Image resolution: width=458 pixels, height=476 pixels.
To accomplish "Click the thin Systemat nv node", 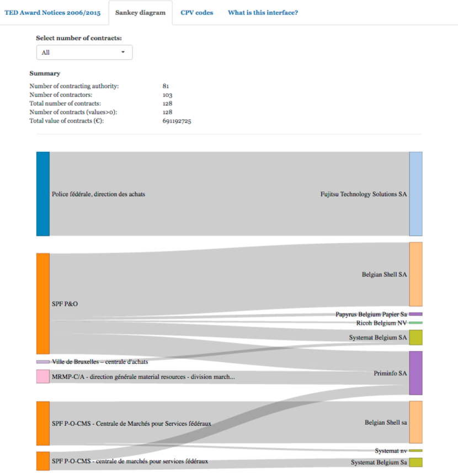I will pos(416,451).
